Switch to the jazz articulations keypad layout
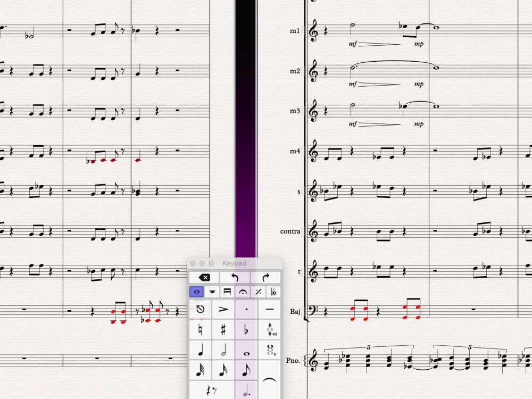Viewport: 532px width, 399px height. (258, 292)
